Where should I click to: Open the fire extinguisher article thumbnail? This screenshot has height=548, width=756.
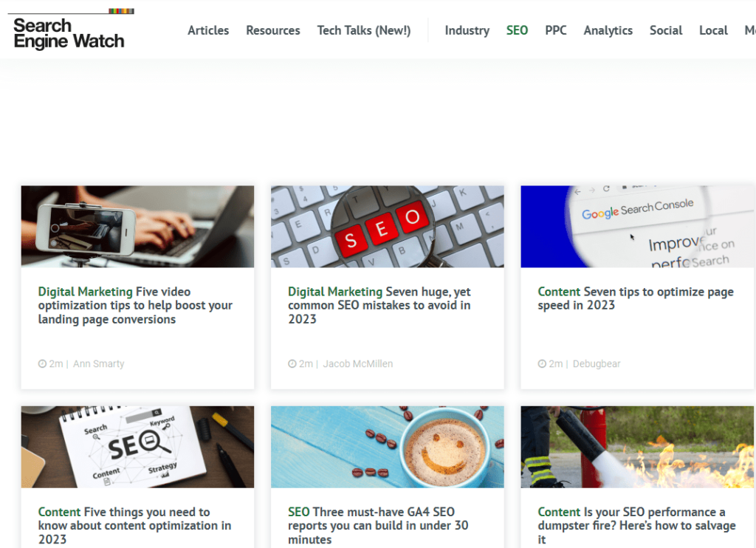point(637,446)
